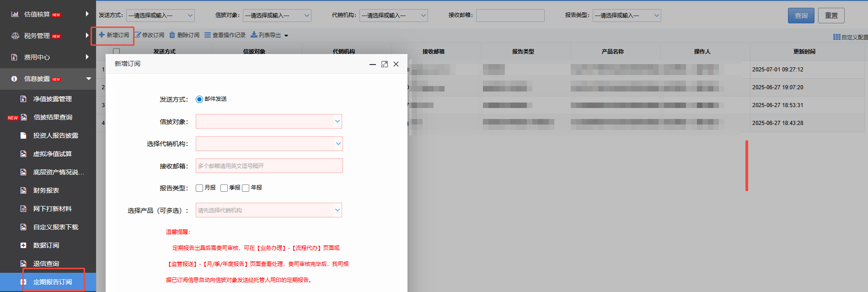Viewport: 868px width, 292px height.
Task: Click the 信息披露 info circle icon
Action: pyautogui.click(x=14, y=79)
